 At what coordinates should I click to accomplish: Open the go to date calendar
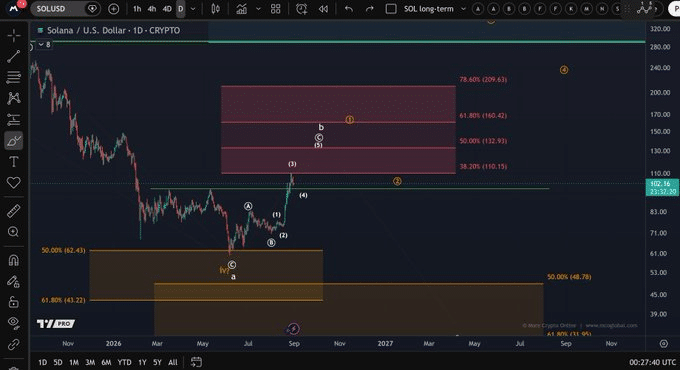click(196, 362)
